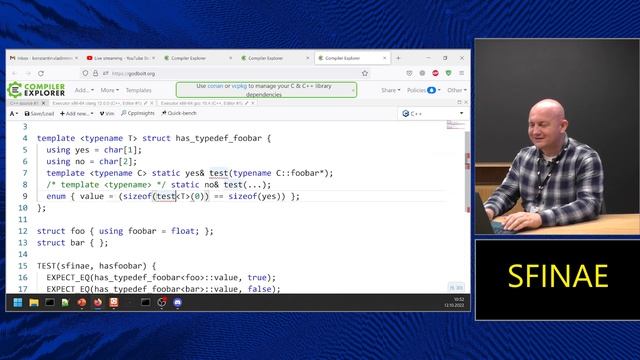Image resolution: width=640 pixels, height=360 pixels.
Task: Switch to the YouTube Live streaming tab
Action: click(121, 58)
